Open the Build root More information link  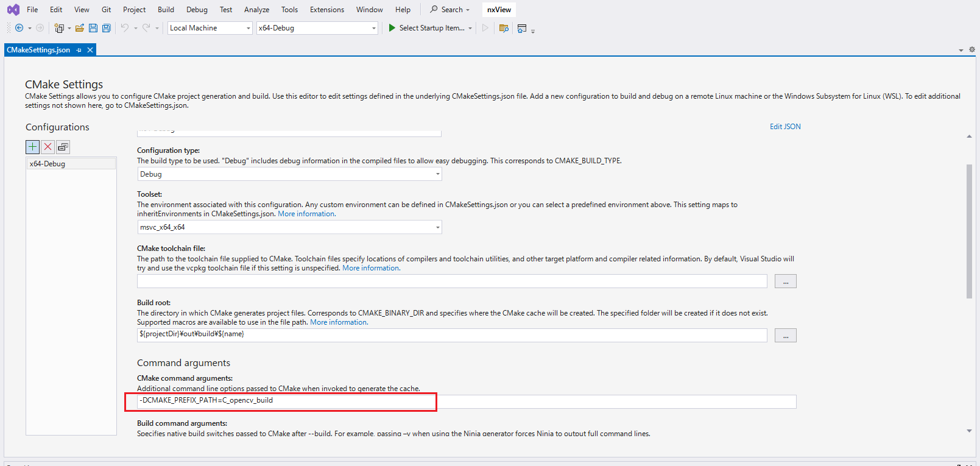339,322
